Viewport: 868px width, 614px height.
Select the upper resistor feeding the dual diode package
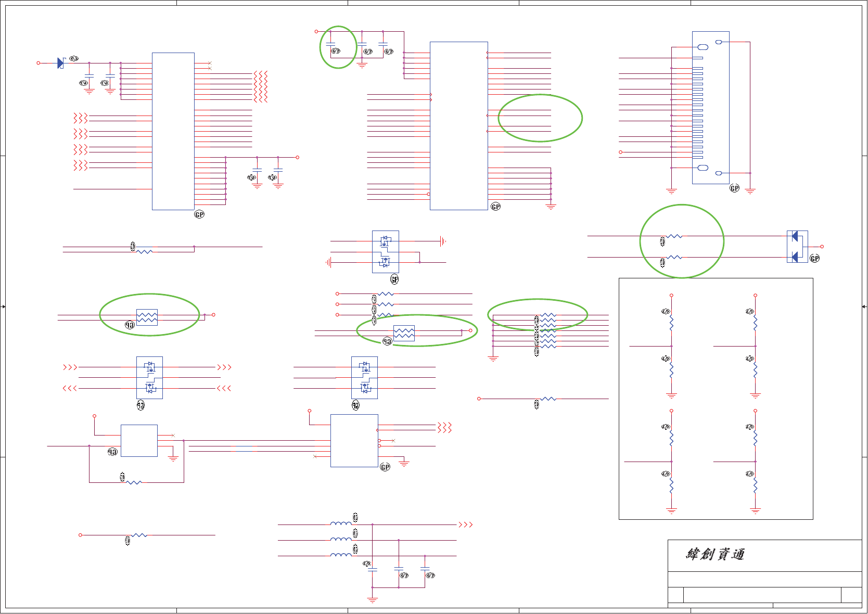tap(674, 236)
